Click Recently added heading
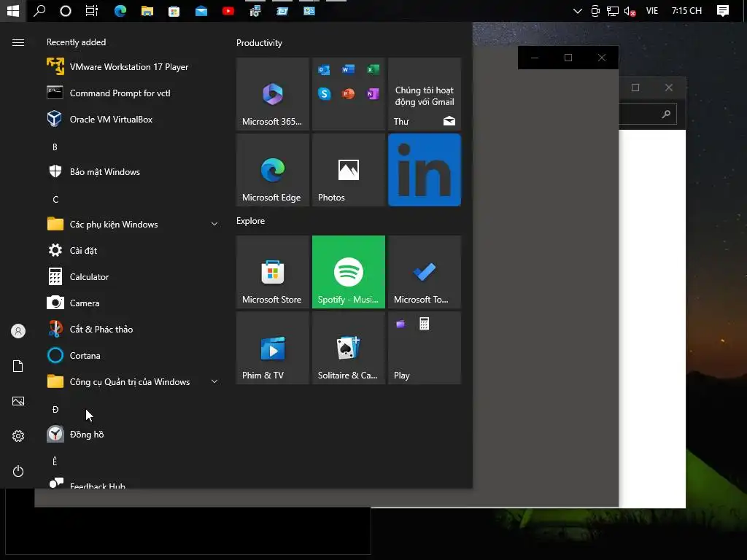The width and height of the screenshot is (747, 560). click(x=76, y=42)
